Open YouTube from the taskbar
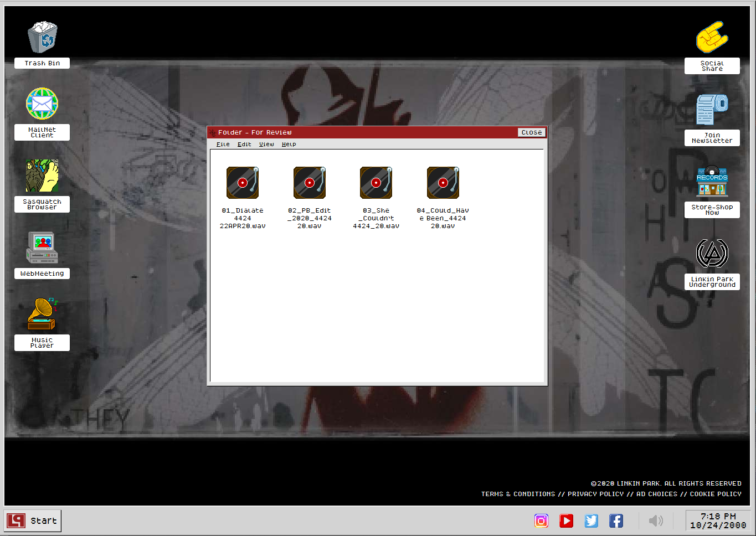The height and width of the screenshot is (536, 756). pyautogui.click(x=566, y=520)
